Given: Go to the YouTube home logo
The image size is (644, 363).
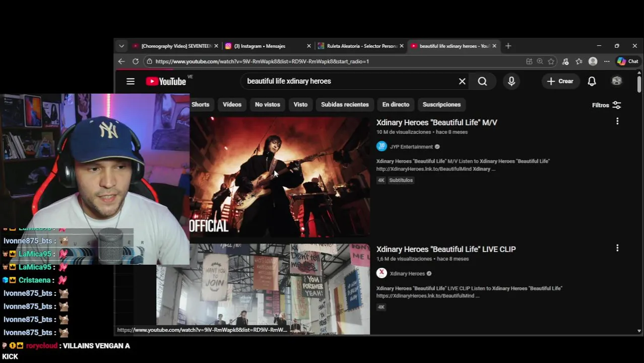Looking at the screenshot, I should tap(166, 81).
